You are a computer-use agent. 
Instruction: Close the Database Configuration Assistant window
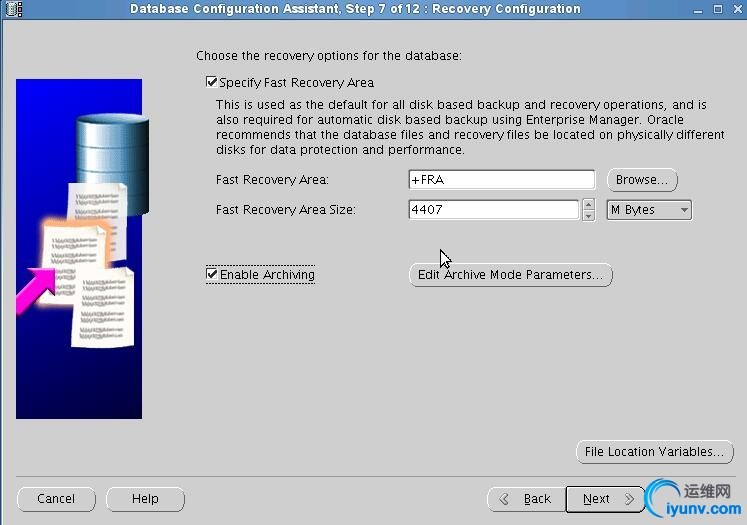click(737, 9)
